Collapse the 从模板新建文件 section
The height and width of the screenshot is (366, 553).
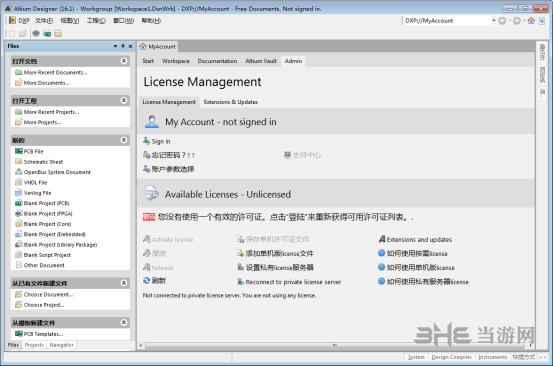[124, 322]
